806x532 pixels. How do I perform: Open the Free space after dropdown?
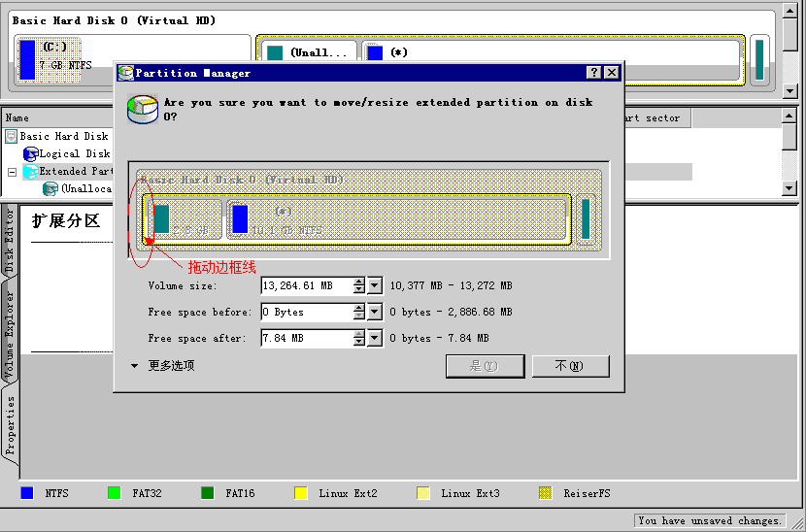(x=375, y=339)
